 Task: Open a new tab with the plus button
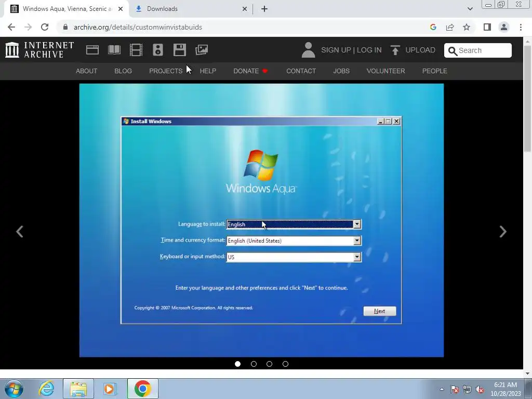tap(264, 9)
